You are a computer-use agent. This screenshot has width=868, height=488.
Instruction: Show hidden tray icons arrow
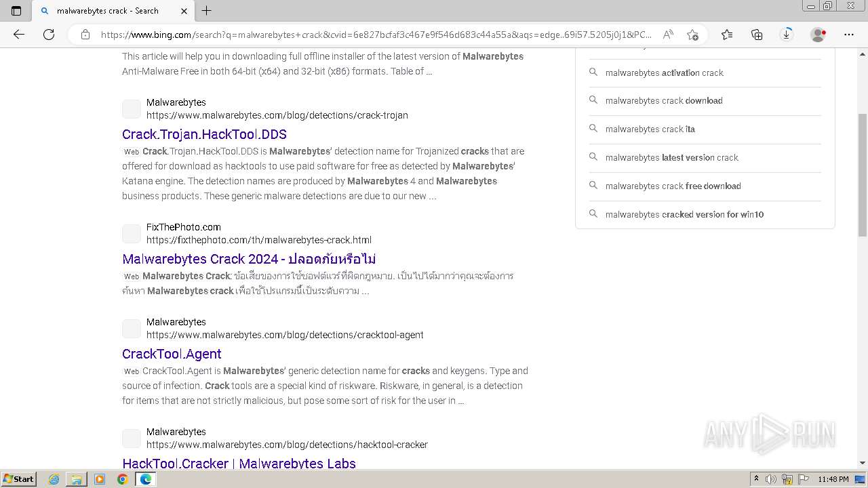point(756,479)
